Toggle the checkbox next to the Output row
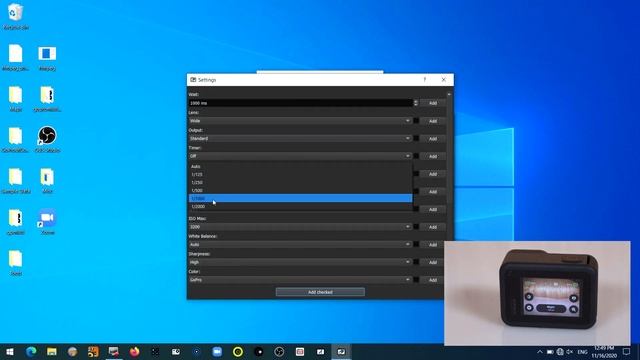 pyautogui.click(x=416, y=138)
